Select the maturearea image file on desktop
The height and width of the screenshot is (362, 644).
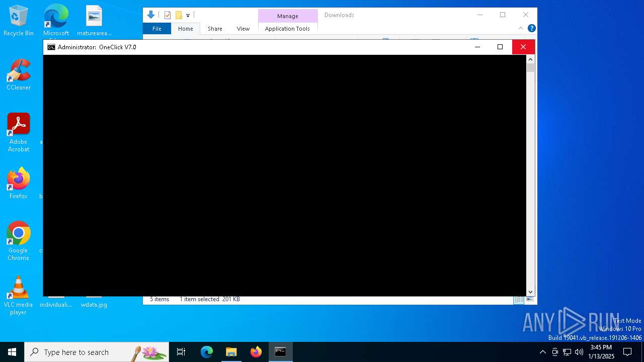click(94, 20)
